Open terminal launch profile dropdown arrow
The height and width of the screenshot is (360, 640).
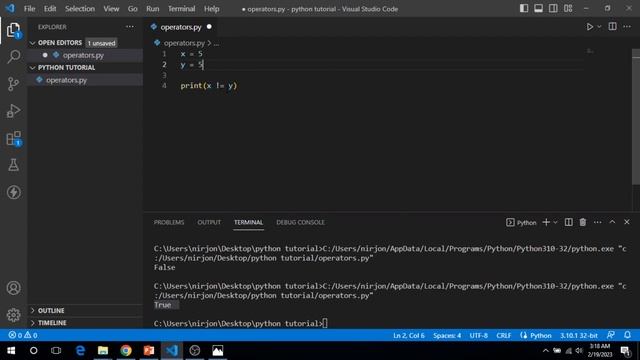(x=555, y=222)
